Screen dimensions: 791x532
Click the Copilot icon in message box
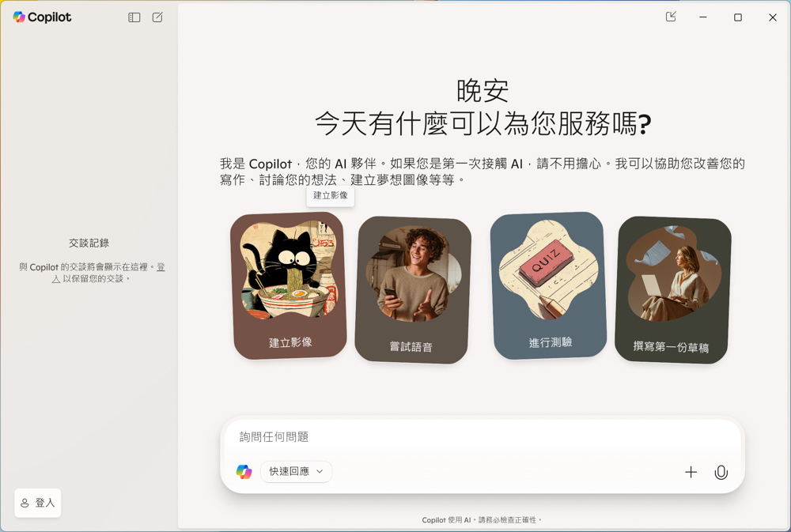[x=244, y=471]
